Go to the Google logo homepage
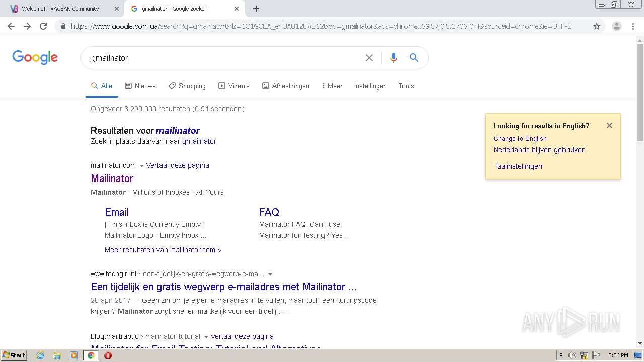Image resolution: width=644 pixels, height=362 pixels. point(35,57)
